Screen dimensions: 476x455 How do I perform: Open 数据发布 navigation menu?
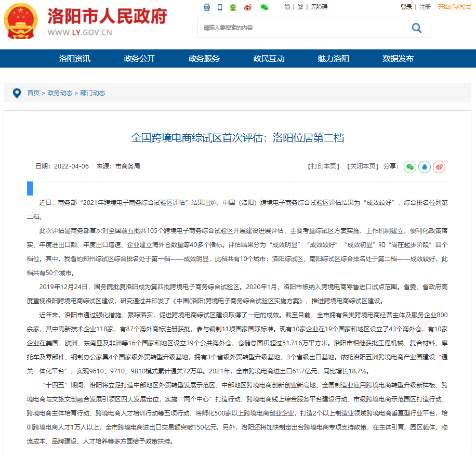pos(398,59)
